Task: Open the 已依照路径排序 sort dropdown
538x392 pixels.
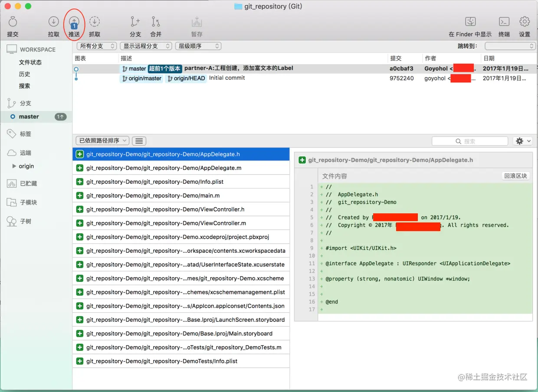Action: coord(102,141)
